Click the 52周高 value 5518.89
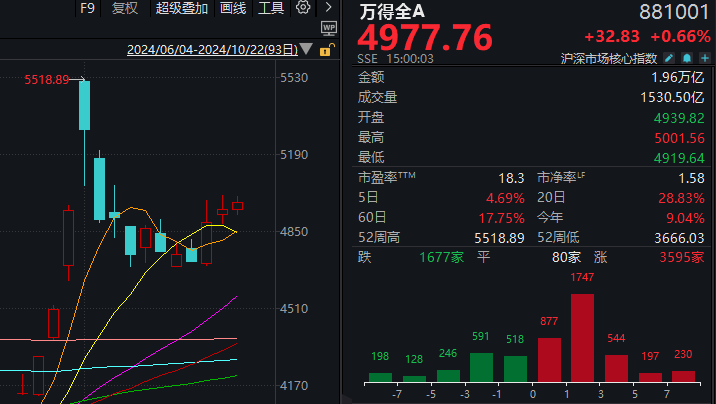The height and width of the screenshot is (404, 716). pyautogui.click(x=499, y=238)
